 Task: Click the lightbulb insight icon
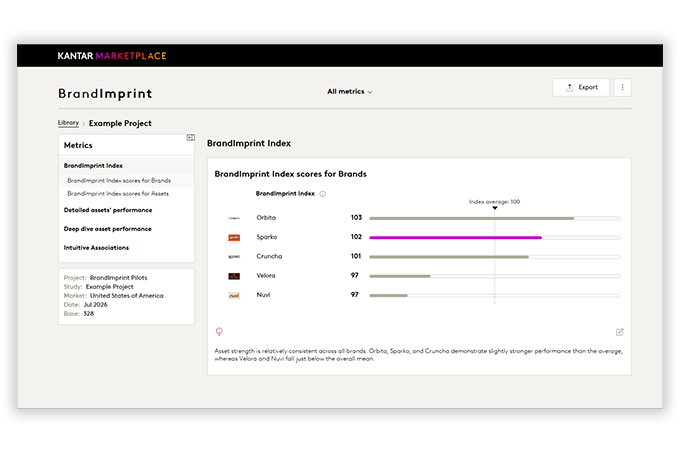(x=219, y=332)
